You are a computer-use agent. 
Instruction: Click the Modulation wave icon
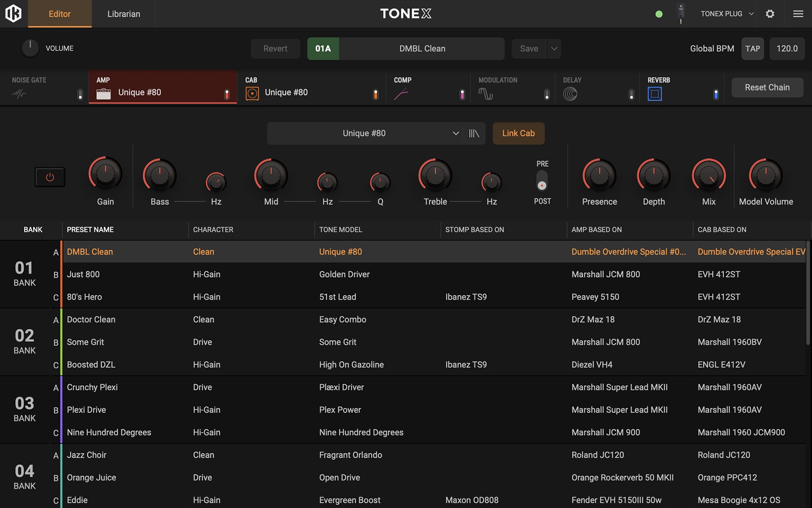point(486,93)
